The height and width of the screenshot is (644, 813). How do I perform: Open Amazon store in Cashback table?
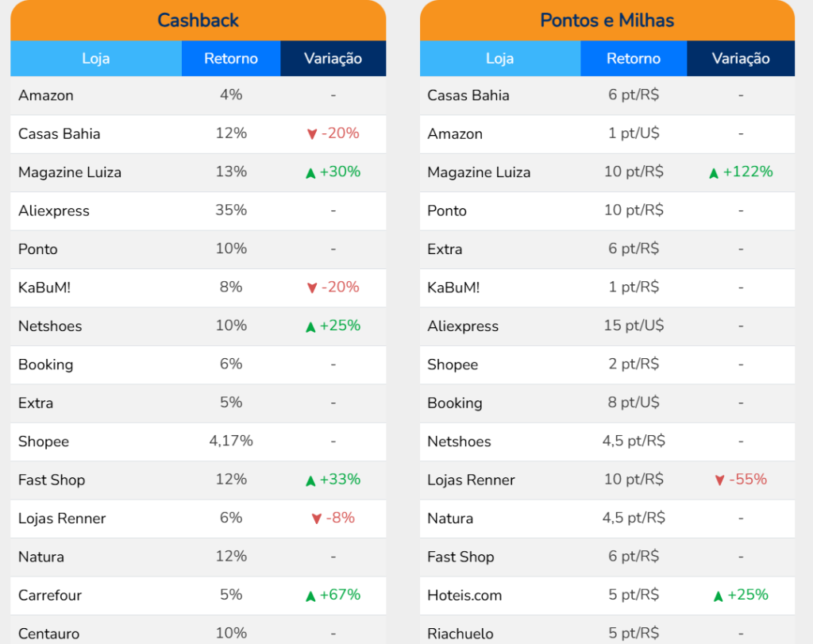point(46,95)
